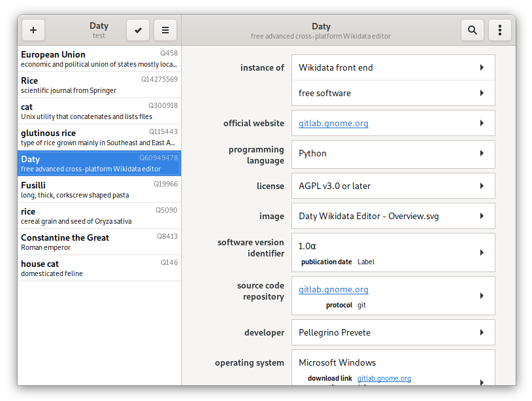Open source code repository gitlab.gnome.org link
The image size is (532, 401).
coord(333,289)
